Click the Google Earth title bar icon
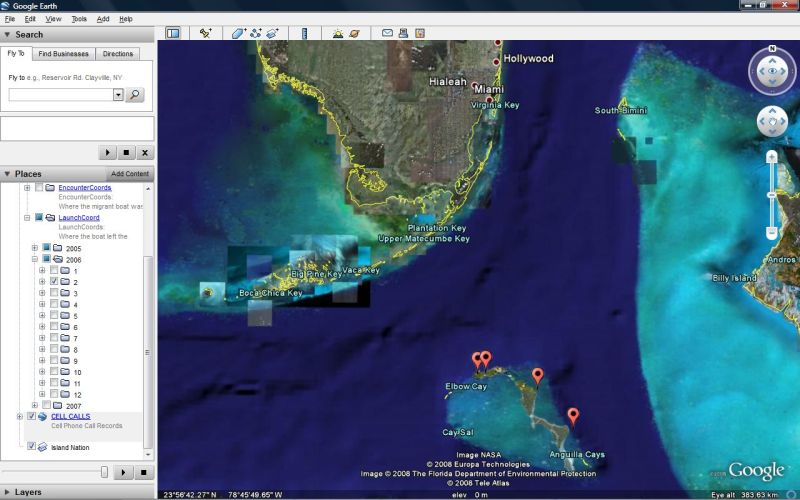The image size is (800, 500). pyautogui.click(x=5, y=6)
